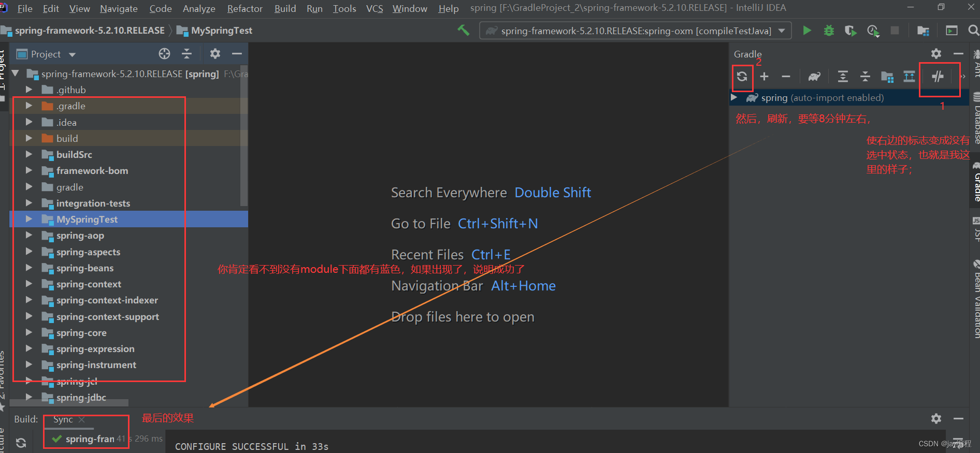Expand the spring-aop module arrow
The width and height of the screenshot is (980, 453).
[29, 236]
